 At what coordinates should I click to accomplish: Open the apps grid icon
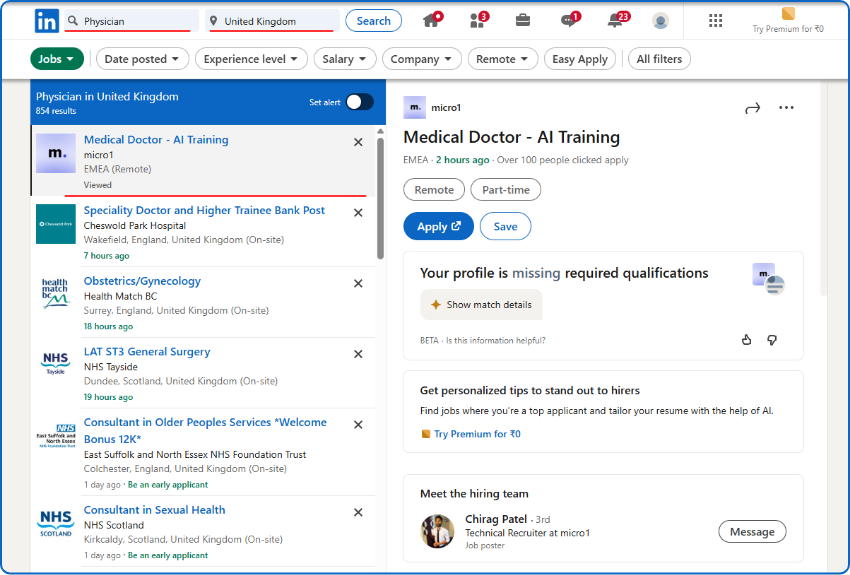pyautogui.click(x=716, y=21)
